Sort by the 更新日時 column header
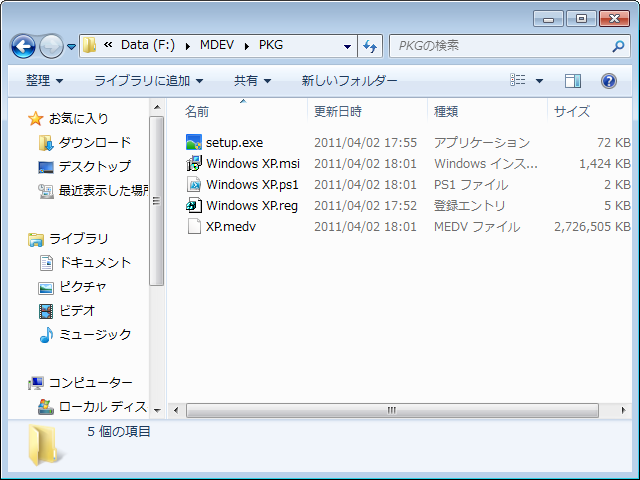This screenshot has height=480, width=640. tap(338, 111)
